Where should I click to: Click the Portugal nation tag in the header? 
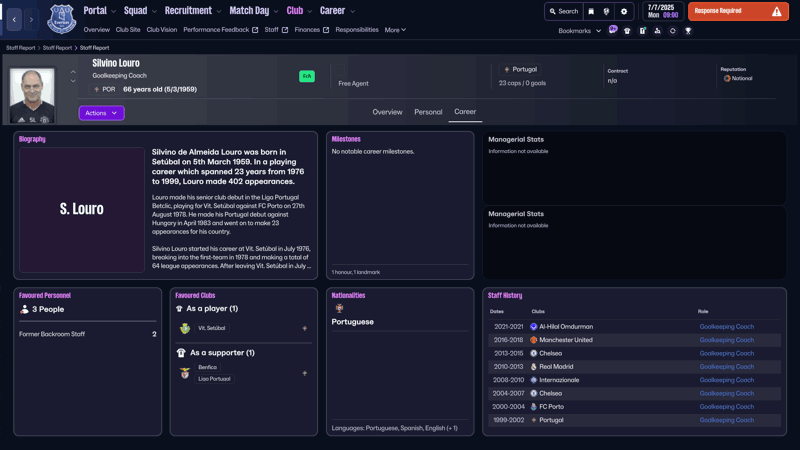pyautogui.click(x=520, y=69)
